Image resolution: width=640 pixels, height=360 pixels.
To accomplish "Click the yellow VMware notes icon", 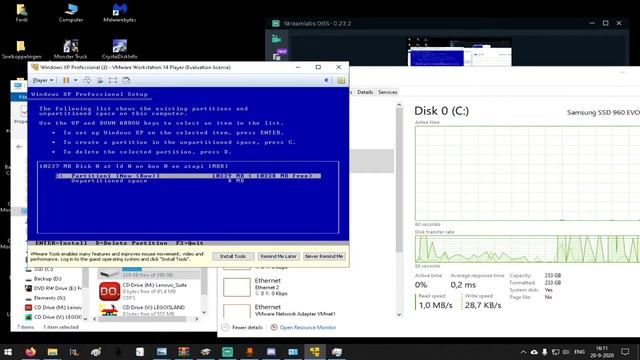I will click(341, 80).
